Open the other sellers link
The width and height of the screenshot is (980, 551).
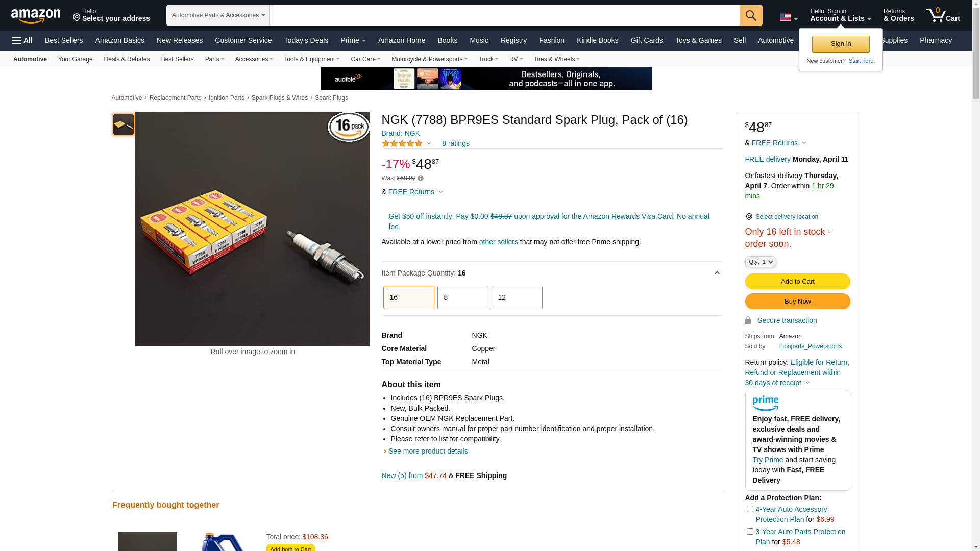coord(498,242)
